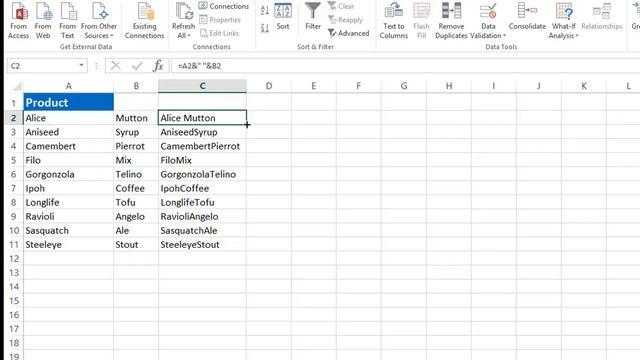Select cell with Alice Mutton
This screenshot has height=360, width=640.
coord(202,118)
